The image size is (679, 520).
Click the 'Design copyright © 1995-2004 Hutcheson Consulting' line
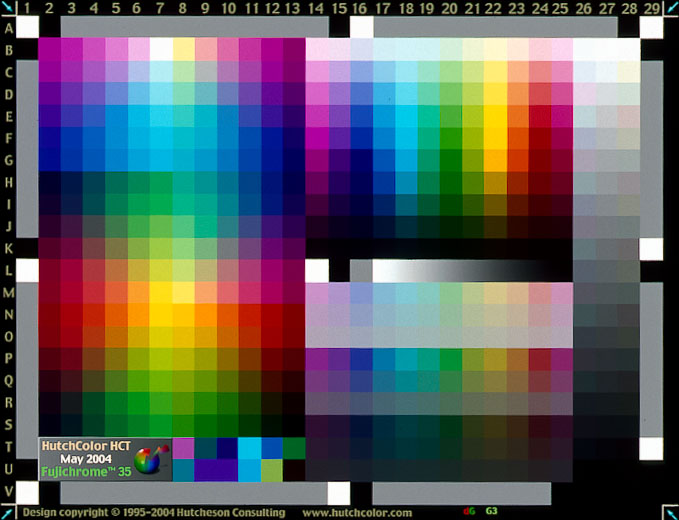pyautogui.click(x=154, y=513)
